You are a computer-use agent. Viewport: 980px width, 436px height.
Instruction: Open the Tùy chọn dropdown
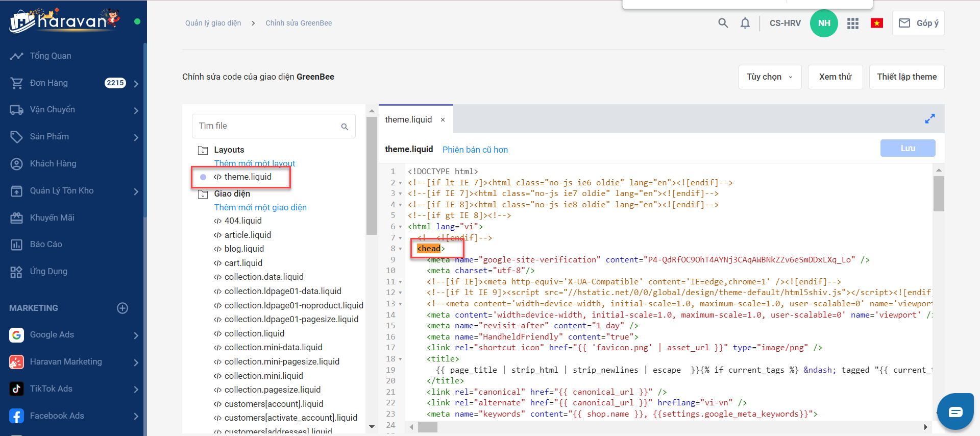tap(769, 77)
